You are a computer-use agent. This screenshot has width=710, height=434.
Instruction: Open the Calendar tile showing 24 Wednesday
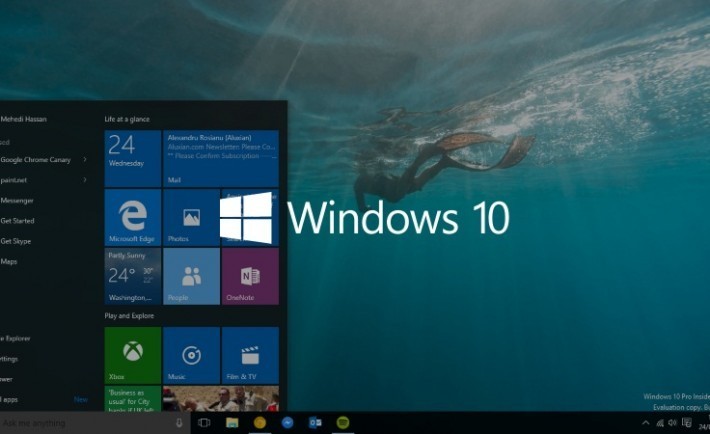(x=133, y=159)
